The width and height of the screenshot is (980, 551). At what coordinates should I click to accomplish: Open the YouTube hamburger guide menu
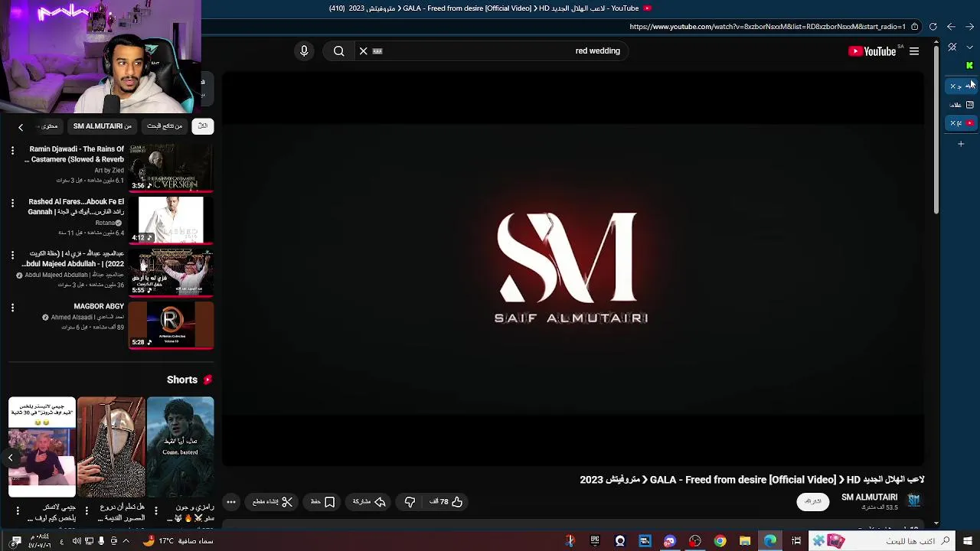pos(914,51)
